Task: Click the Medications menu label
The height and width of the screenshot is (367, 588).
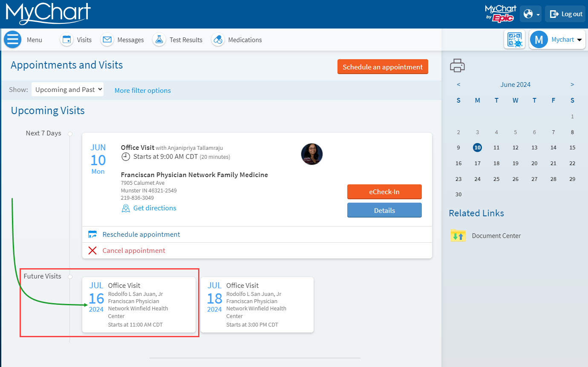Action: click(245, 40)
